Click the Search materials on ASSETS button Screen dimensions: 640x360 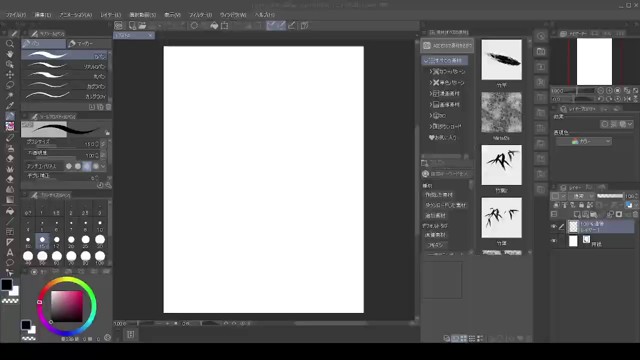coord(447,46)
